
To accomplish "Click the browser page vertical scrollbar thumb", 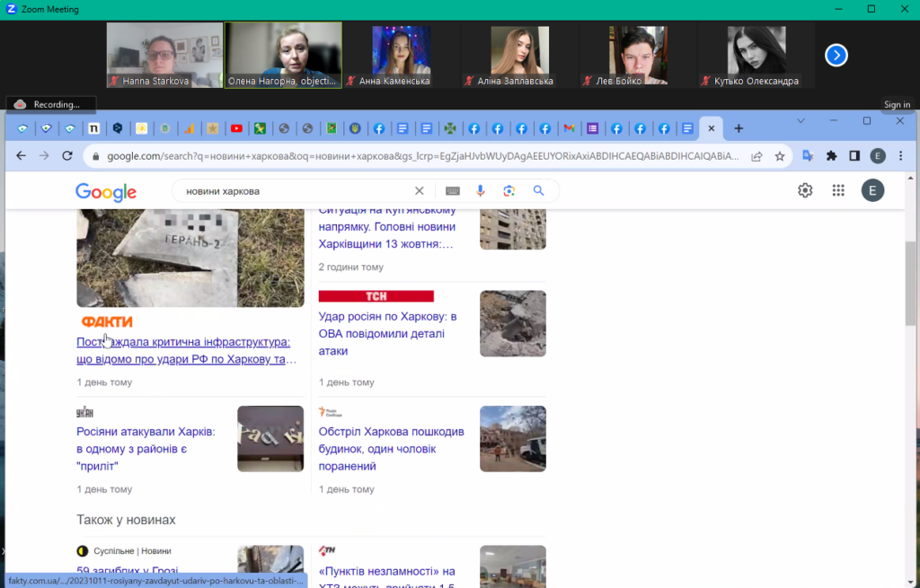I will point(910,283).
